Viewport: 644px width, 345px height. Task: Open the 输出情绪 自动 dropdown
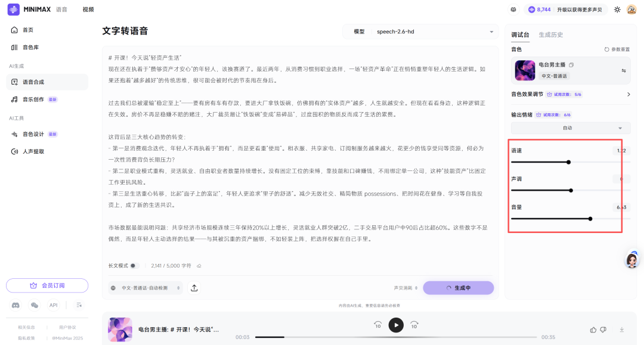click(571, 128)
